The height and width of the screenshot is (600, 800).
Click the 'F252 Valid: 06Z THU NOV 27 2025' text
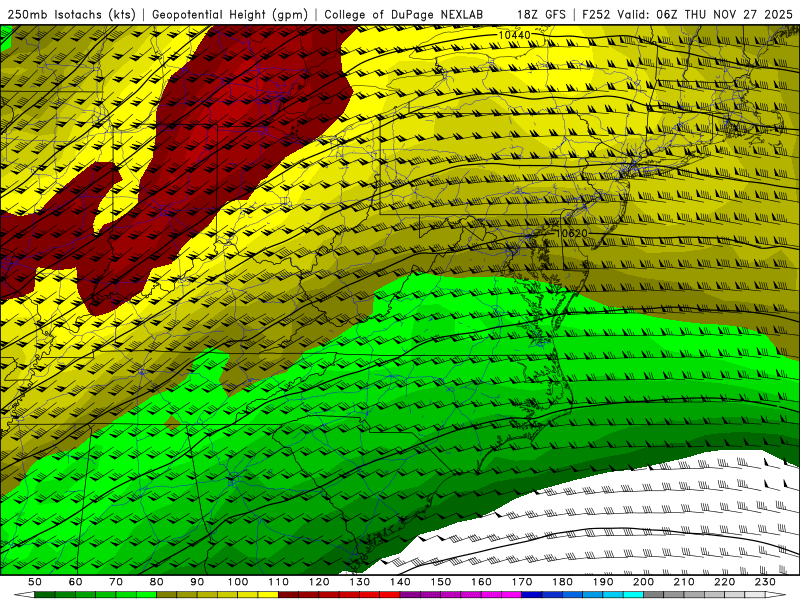[687, 14]
